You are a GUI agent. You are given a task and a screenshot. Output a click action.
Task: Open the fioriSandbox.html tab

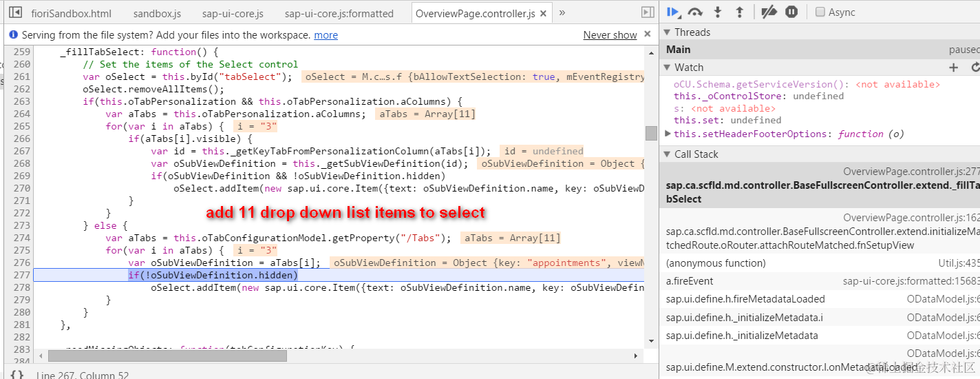click(x=71, y=13)
